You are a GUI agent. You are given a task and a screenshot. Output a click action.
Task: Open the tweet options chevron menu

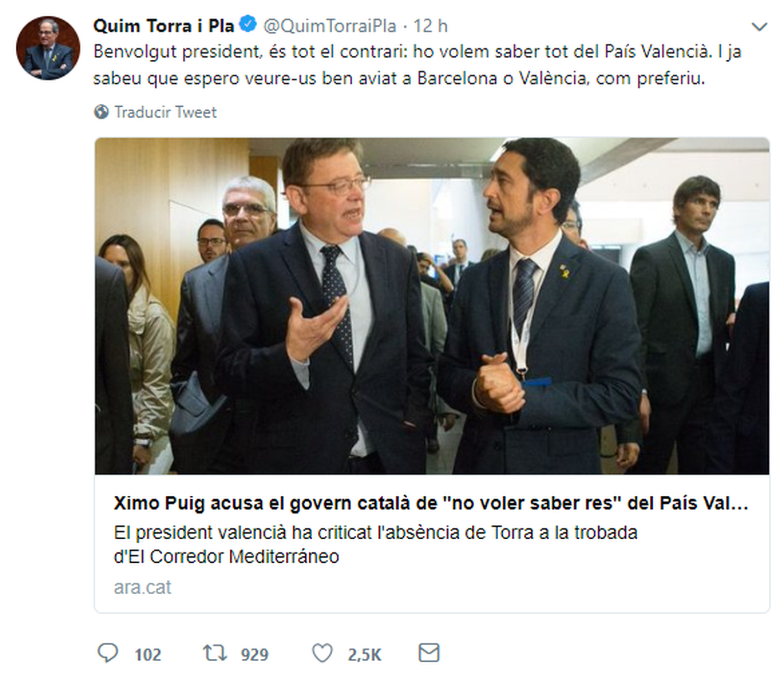point(759,26)
